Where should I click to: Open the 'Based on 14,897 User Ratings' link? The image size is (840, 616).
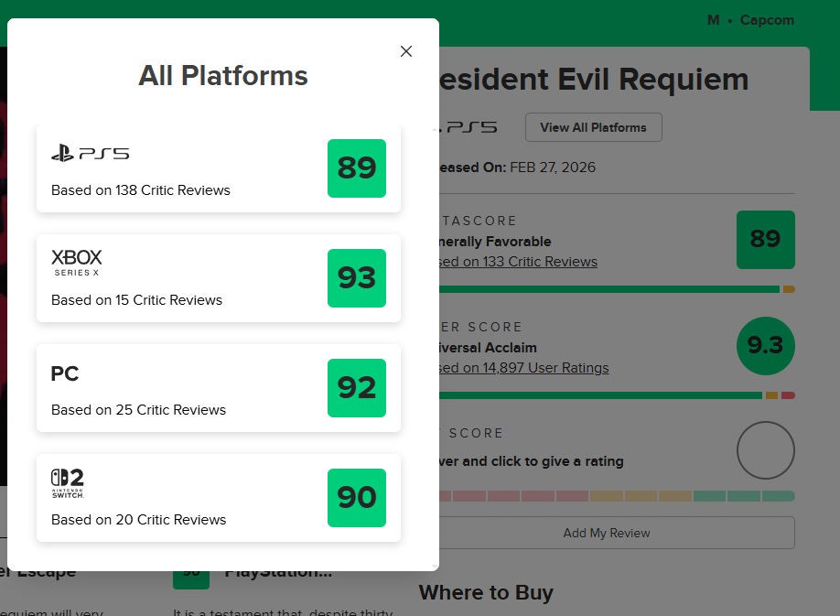524,367
